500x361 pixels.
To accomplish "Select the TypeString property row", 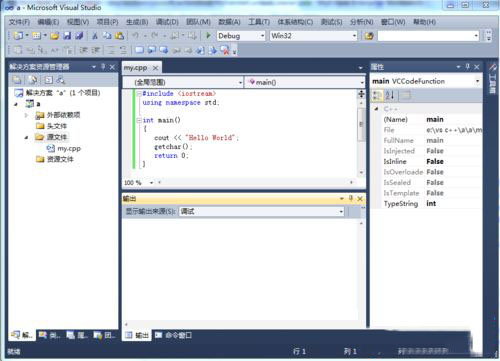I will [432, 204].
